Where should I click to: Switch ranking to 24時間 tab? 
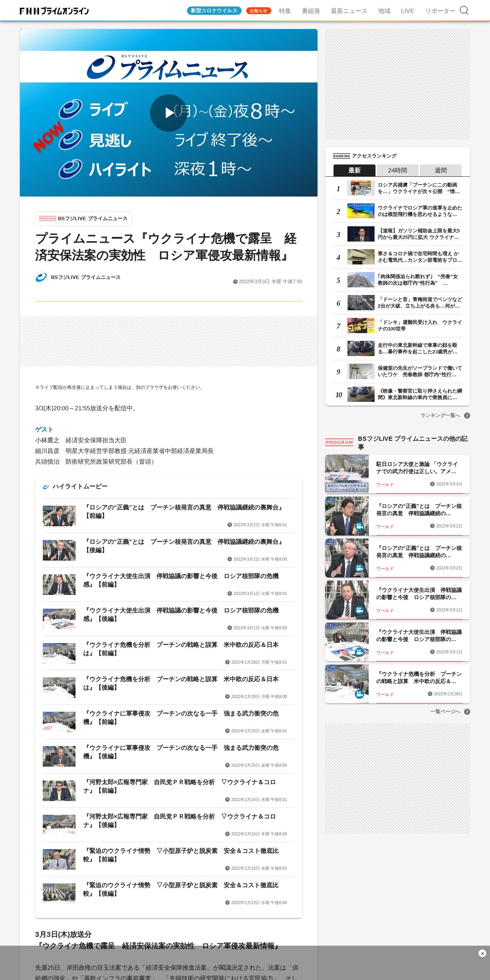[x=397, y=170]
